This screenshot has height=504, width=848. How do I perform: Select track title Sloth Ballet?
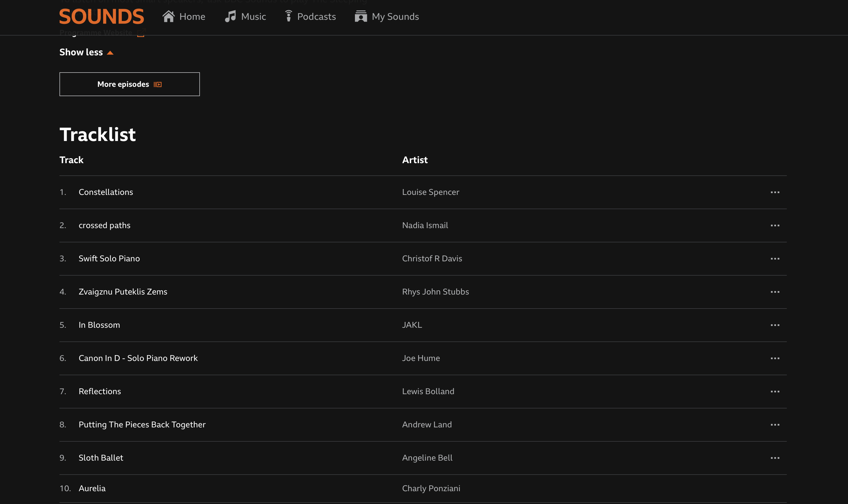101,458
